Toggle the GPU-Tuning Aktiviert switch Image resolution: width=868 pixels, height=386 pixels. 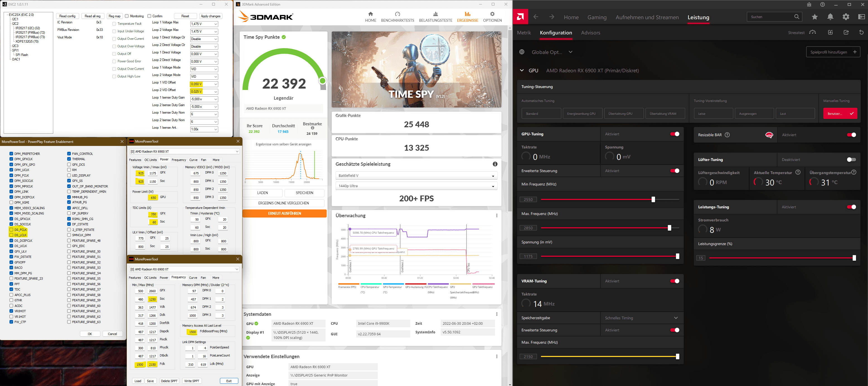pyautogui.click(x=675, y=134)
